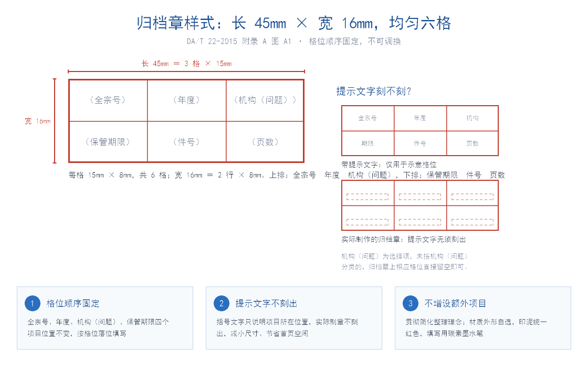Image resolution: width=588 pixels, height=368 pixels.
Task: Open the 格位顺序固定 card title
Action: pyautogui.click(x=73, y=303)
